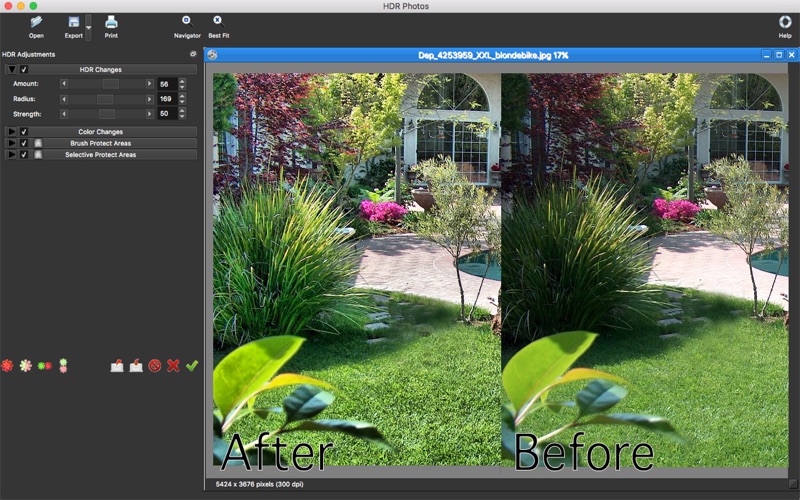Decrease Amount with the down stepper
The width and height of the screenshot is (800, 500).
(182, 87)
